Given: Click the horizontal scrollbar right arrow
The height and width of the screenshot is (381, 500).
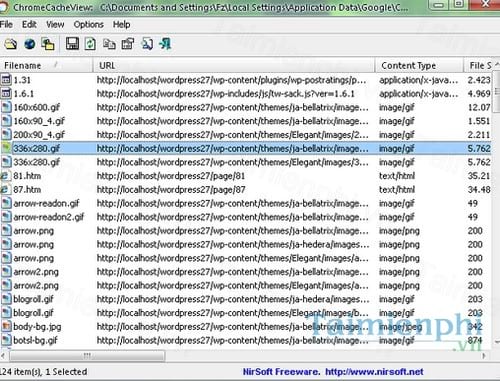Looking at the screenshot, I should (484, 356).
